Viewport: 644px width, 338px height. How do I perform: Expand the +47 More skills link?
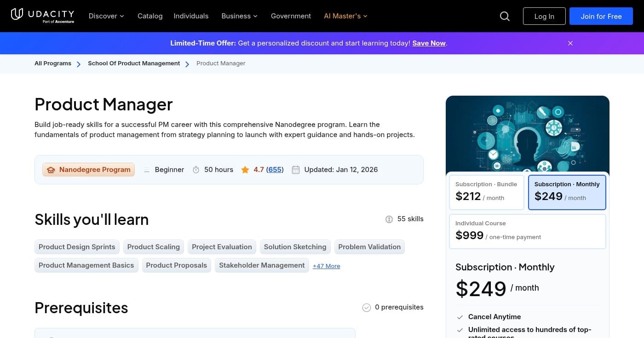[326, 266]
